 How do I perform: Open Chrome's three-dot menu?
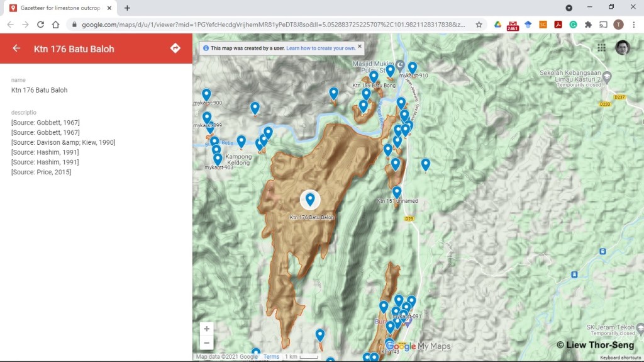point(633,25)
